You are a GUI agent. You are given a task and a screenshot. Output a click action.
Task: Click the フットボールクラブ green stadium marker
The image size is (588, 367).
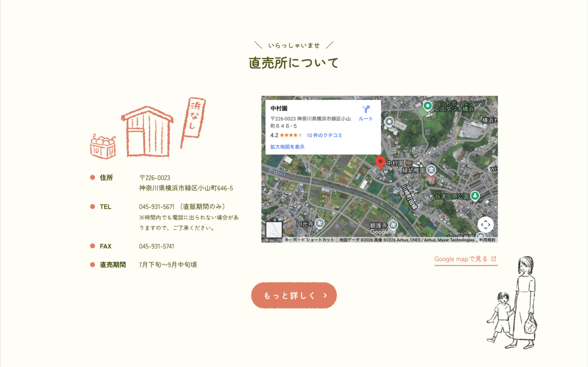[x=427, y=106]
